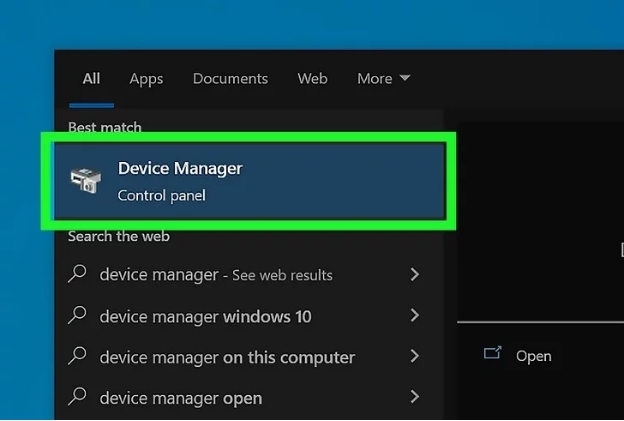Switch to the Documents search tab
624x421 pixels.
[230, 78]
